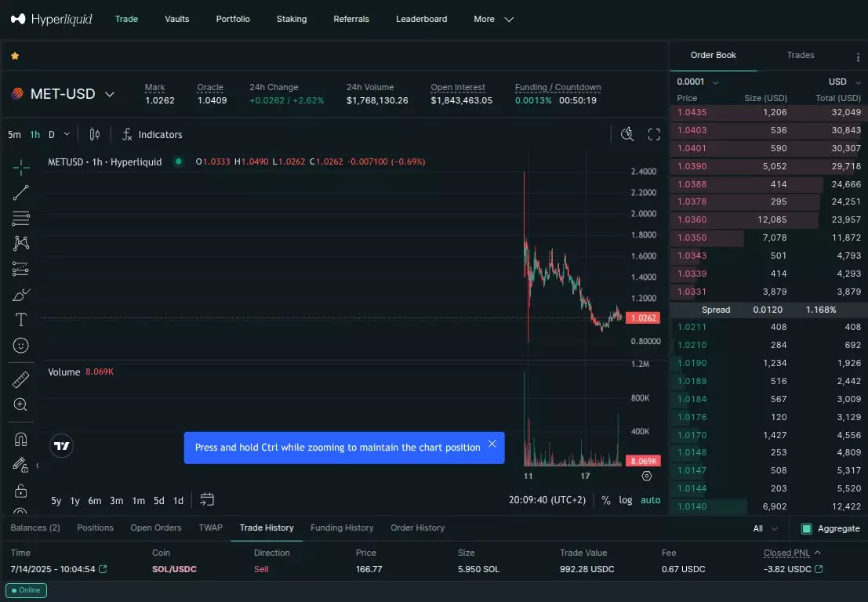Viewport: 868px width, 602px height.
Task: Switch to the Trades tab
Action: pos(801,56)
